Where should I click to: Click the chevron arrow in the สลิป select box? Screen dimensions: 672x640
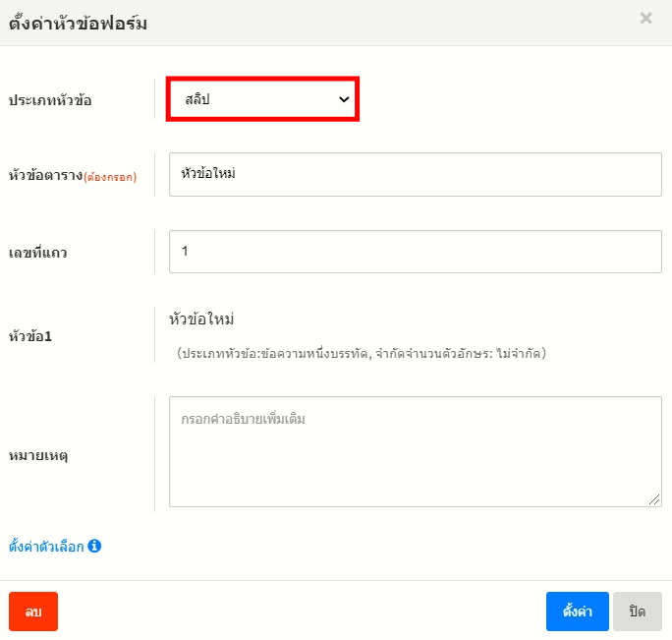[344, 99]
